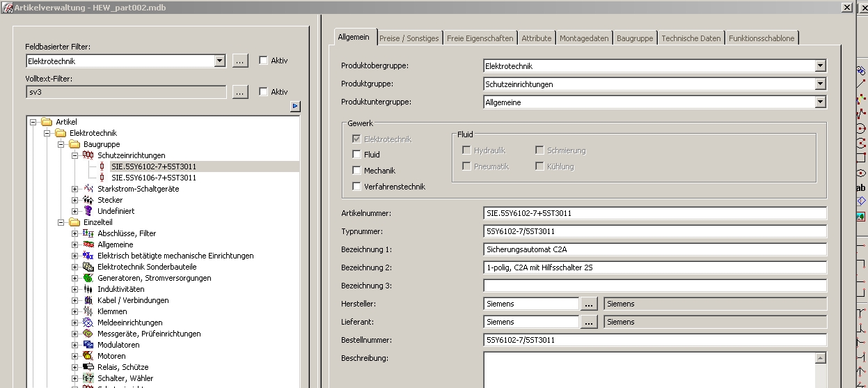Click the '...' button next to Volltext-Filter

(239, 92)
